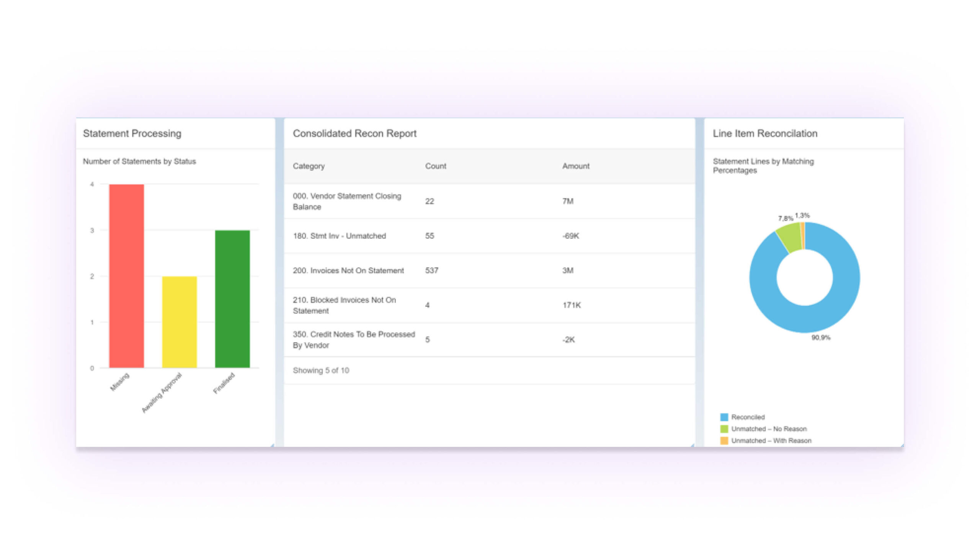This screenshot has width=980, height=533.
Task: Toggle the Reconciled legend swatch
Action: [724, 417]
